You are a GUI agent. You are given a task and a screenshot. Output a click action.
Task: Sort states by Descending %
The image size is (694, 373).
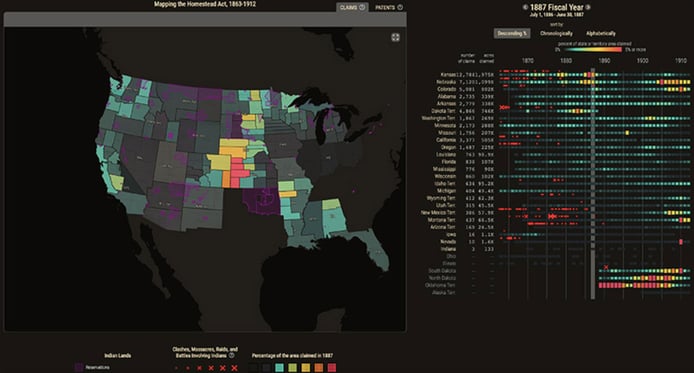(512, 33)
